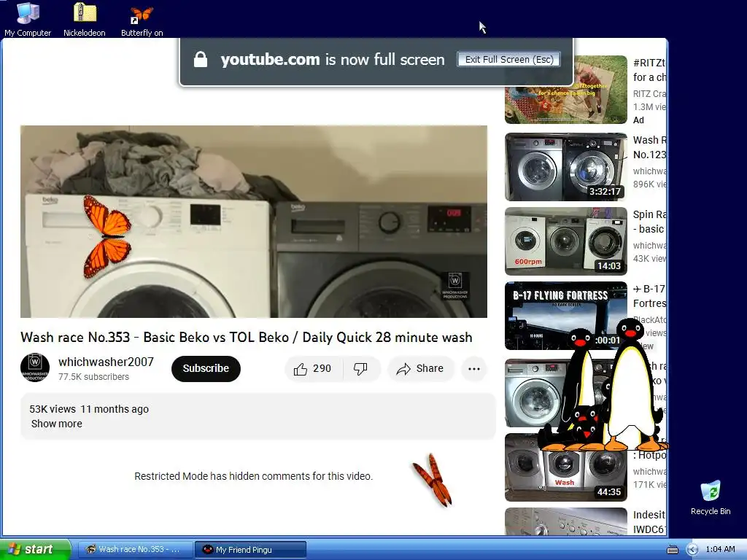
Task: Open the 3:32:17 wash race thumbnail
Action: pos(566,167)
